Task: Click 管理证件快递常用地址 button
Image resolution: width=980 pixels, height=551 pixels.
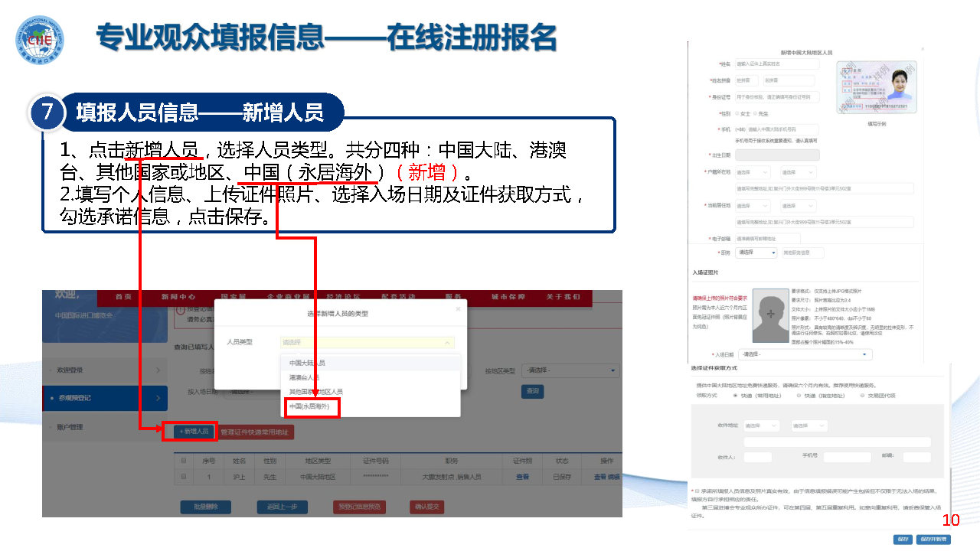Action: (254, 432)
